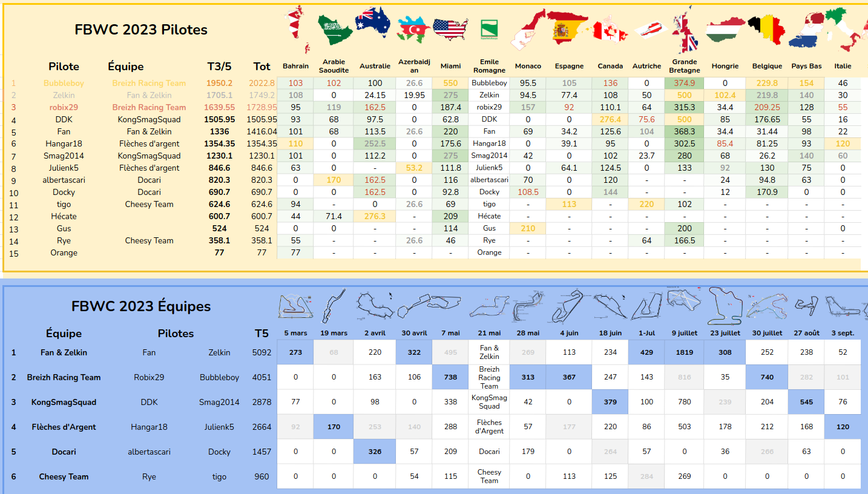Click the highlighted '738' cell under 7 mai
The height and width of the screenshot is (494, 868).
[450, 377]
